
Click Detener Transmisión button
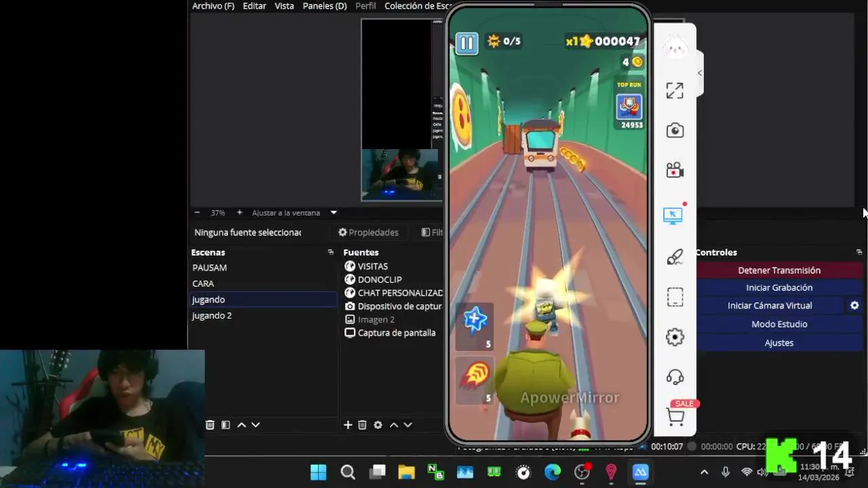coord(779,270)
